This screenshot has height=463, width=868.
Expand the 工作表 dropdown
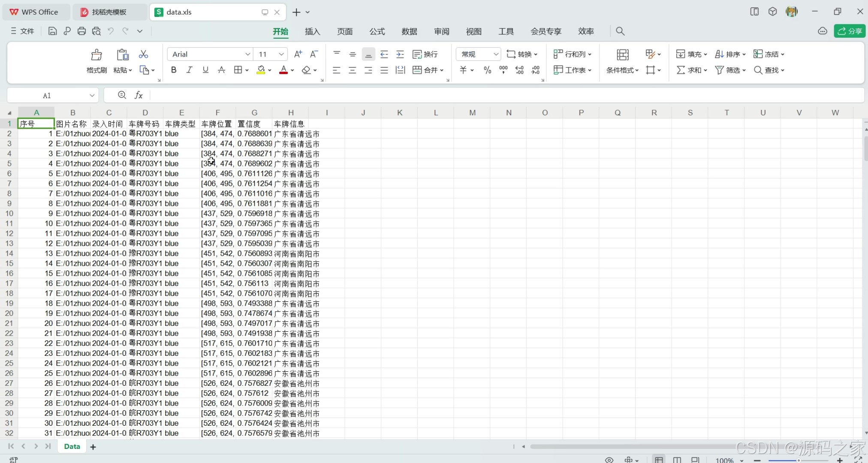pos(590,70)
